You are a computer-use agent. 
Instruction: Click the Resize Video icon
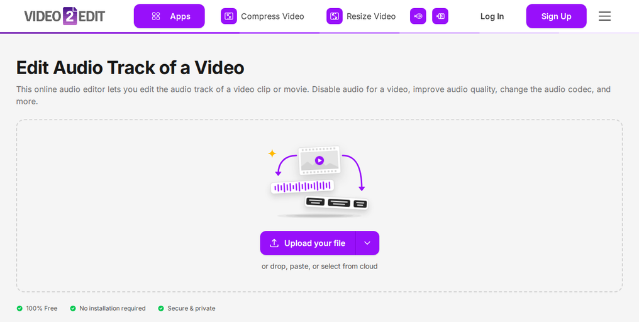pyautogui.click(x=335, y=16)
